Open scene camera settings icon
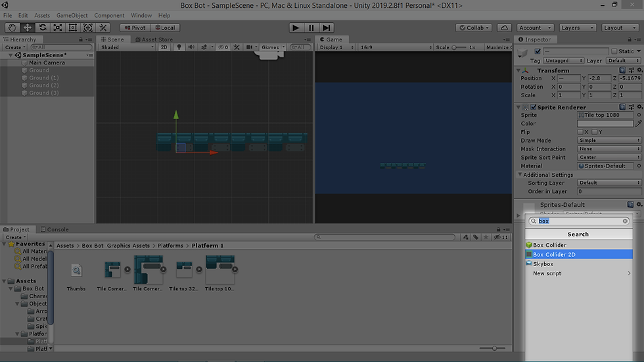644x362 pixels. click(249, 47)
